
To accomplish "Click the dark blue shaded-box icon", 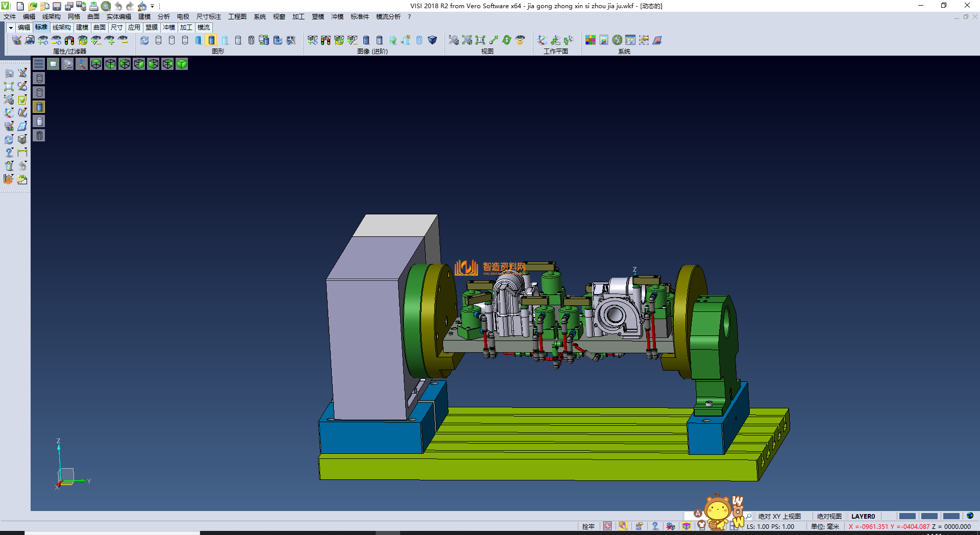I will click(x=432, y=40).
